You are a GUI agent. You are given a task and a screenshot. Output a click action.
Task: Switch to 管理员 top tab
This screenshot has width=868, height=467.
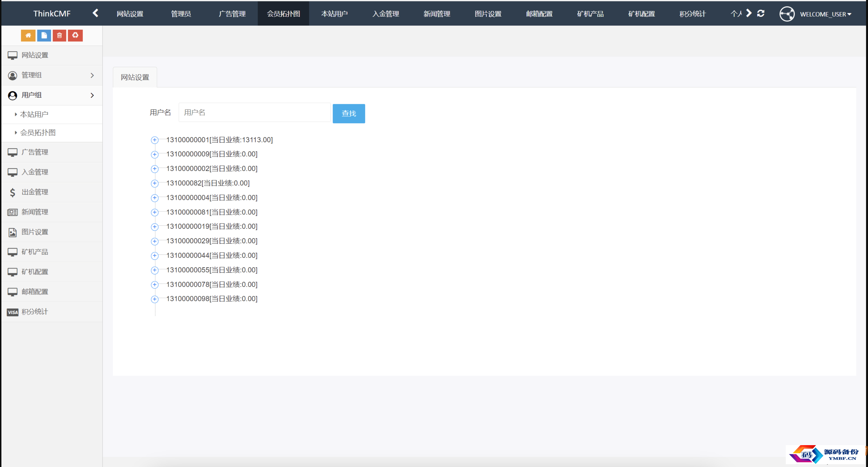click(181, 13)
